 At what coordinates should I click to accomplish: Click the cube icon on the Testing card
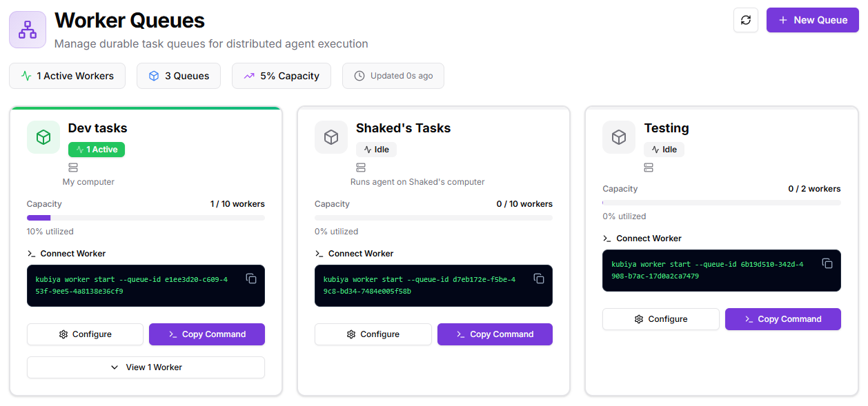coord(619,137)
